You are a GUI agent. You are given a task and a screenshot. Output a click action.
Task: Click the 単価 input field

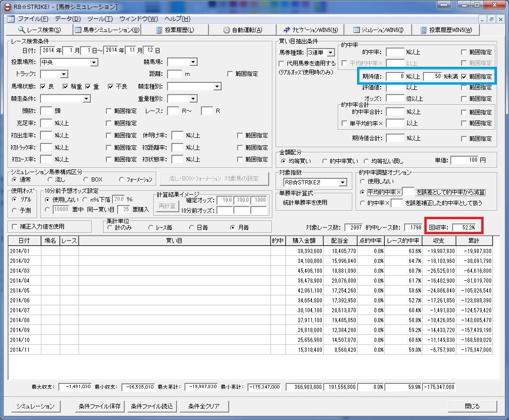(x=464, y=160)
